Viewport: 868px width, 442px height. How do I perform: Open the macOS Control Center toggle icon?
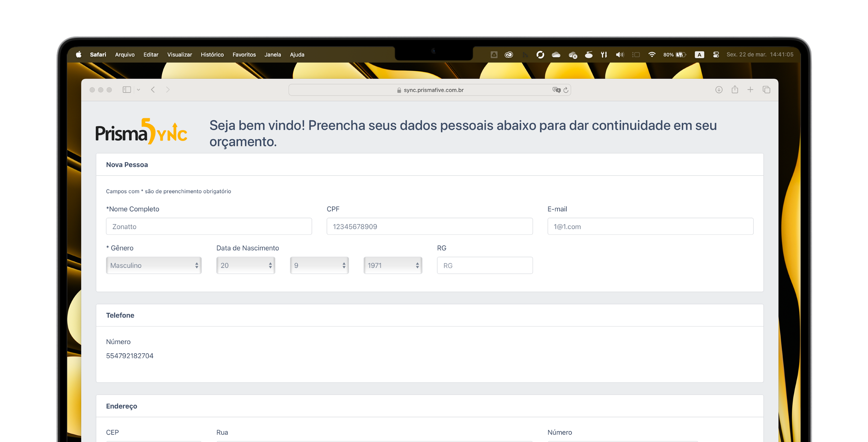(716, 55)
